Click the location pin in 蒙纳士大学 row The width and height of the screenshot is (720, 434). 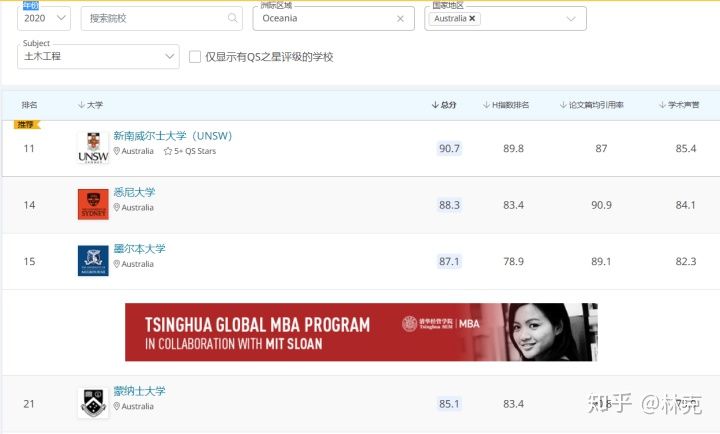click(117, 406)
